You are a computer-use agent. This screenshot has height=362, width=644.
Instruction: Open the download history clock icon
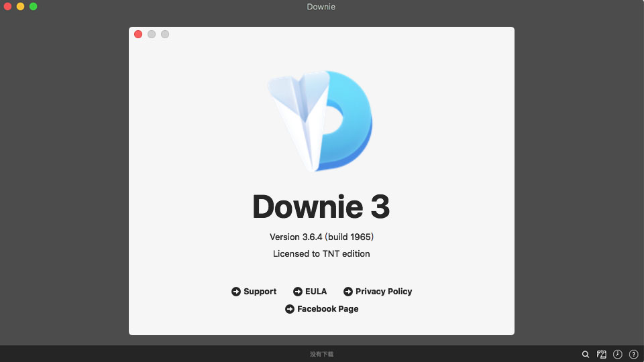click(617, 354)
